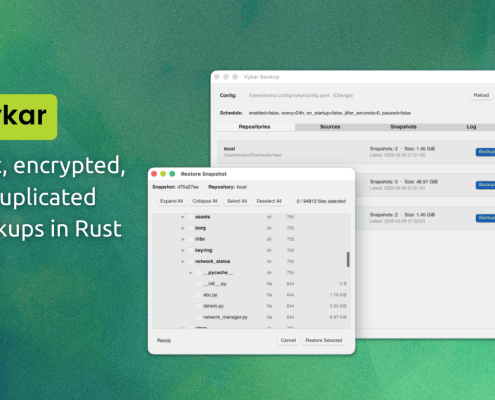Tick the borg folder checkbox
This screenshot has height=400, width=495.
click(x=191, y=228)
